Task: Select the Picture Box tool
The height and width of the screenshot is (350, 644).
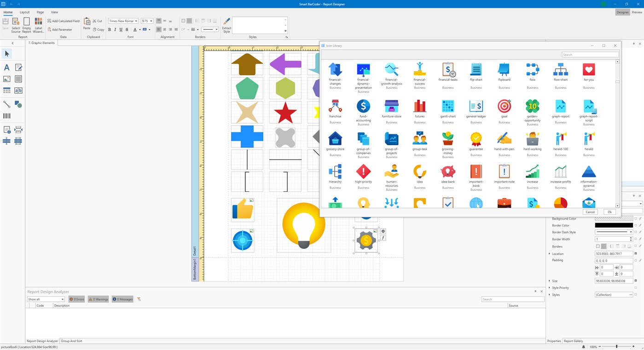Action: [x=6, y=79]
